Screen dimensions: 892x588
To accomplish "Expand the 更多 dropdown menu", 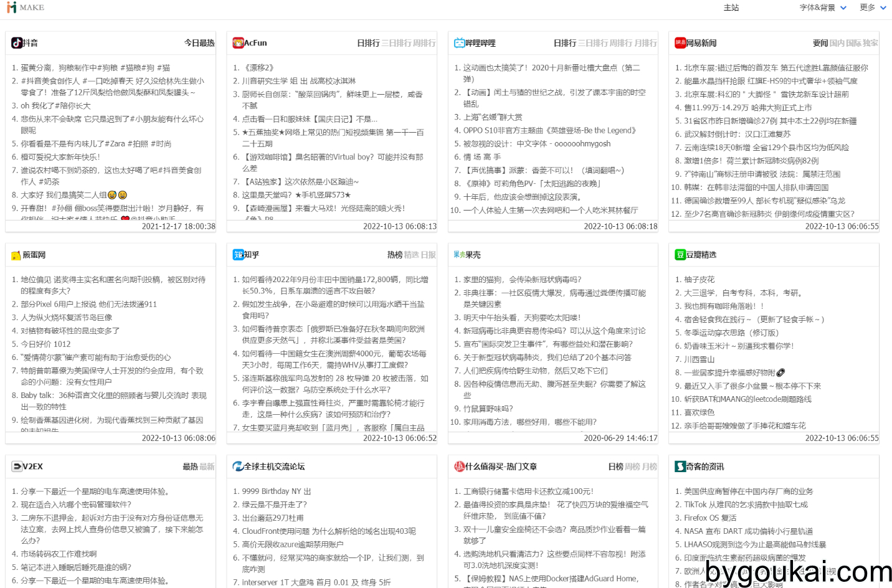I will [873, 7].
